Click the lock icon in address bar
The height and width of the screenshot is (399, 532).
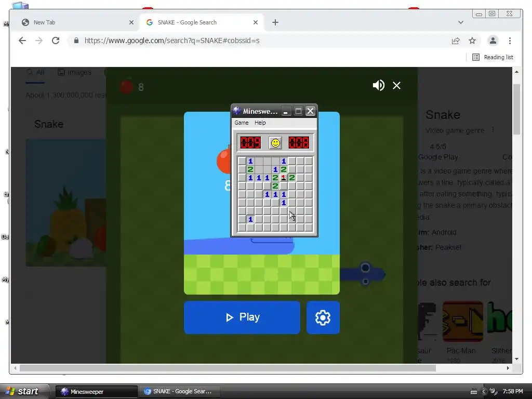click(x=76, y=41)
